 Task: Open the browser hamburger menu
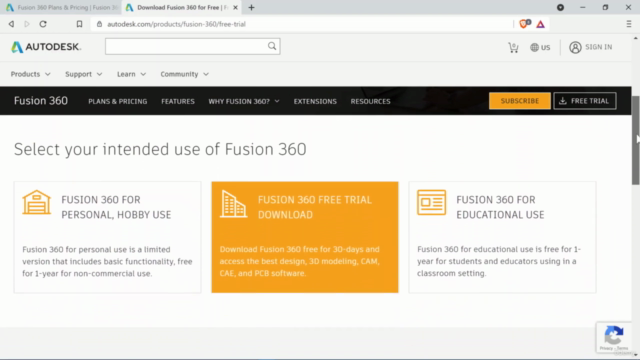point(629,24)
